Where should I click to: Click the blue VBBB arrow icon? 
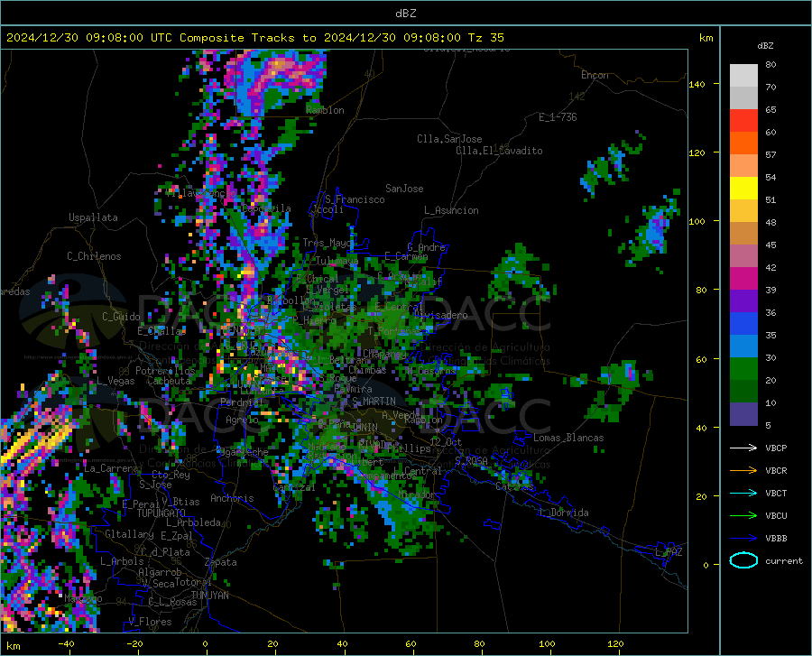click(x=743, y=538)
